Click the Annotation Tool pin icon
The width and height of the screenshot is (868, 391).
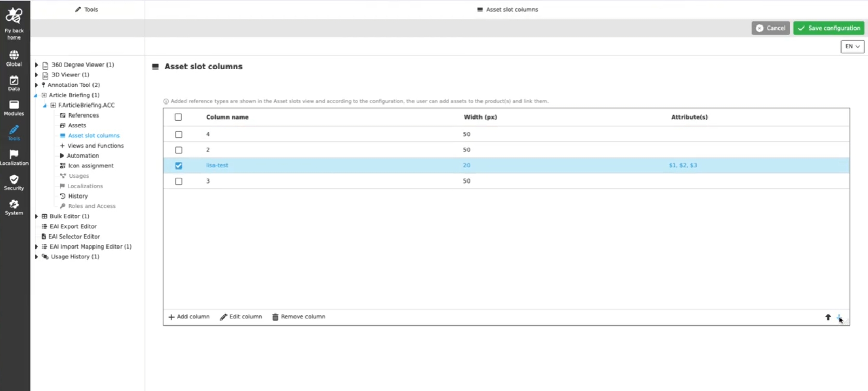click(43, 85)
